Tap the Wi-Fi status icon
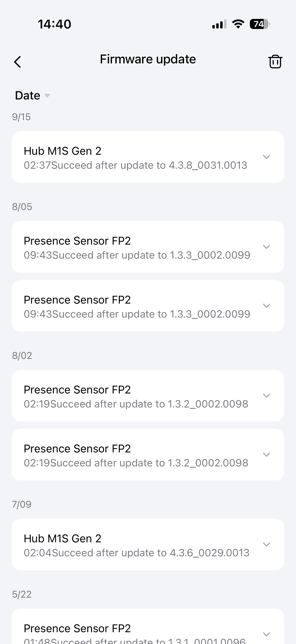Screen dimensions: 296x644 [x=238, y=24]
